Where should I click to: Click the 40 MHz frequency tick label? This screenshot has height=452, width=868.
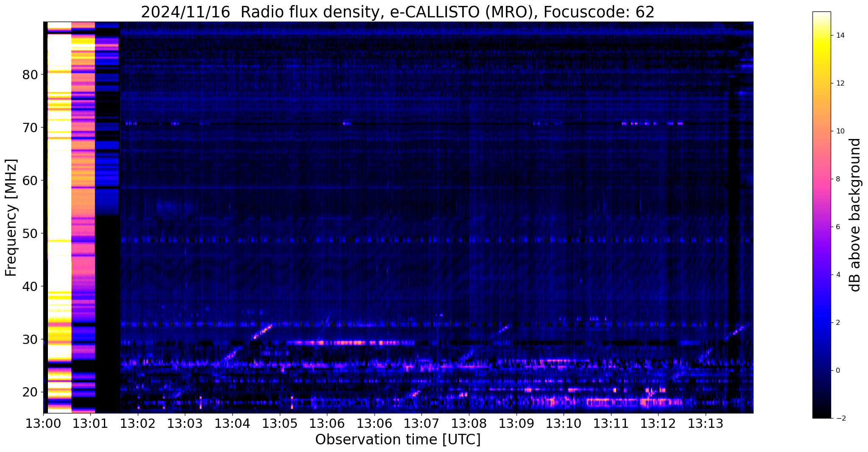point(30,286)
